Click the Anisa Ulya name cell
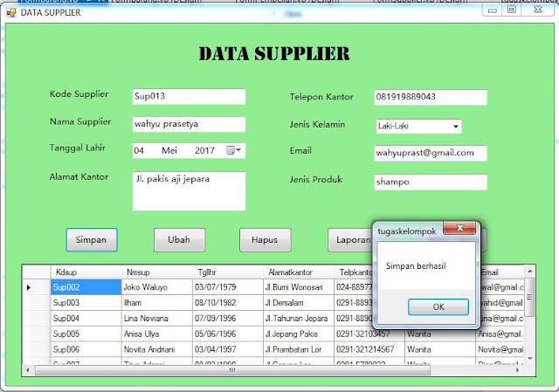Image resolution: width=559 pixels, height=392 pixels. 157,334
